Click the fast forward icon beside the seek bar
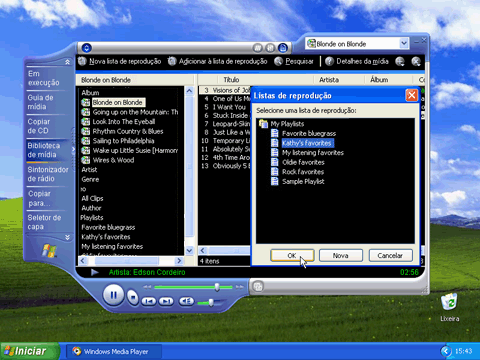This screenshot has height=360, width=480. click(239, 287)
